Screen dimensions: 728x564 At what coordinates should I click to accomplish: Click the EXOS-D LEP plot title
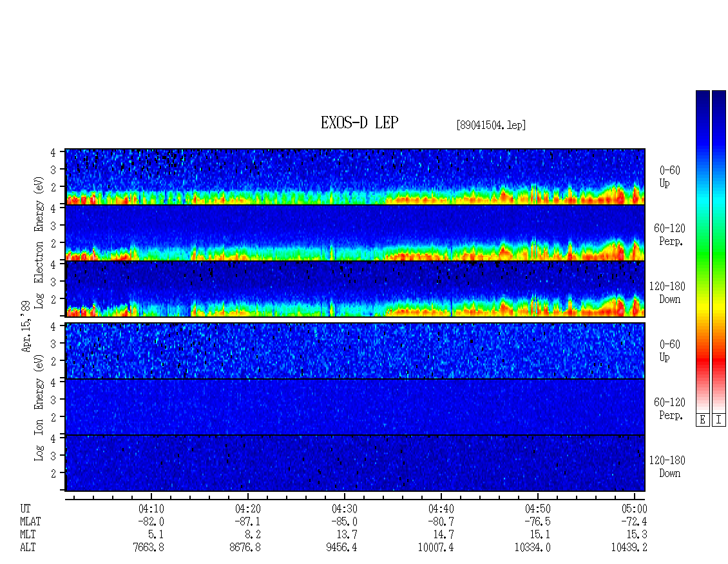click(x=359, y=122)
